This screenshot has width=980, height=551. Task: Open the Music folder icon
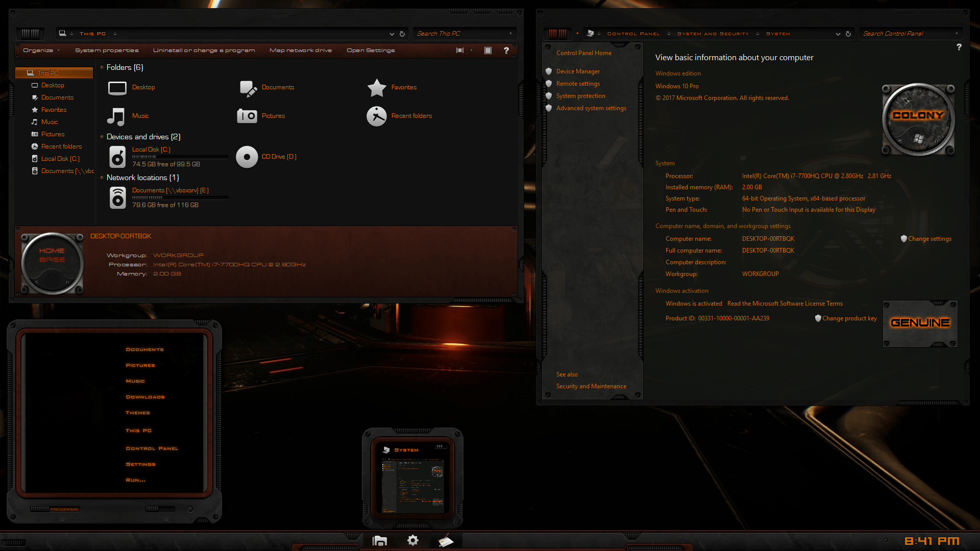[116, 116]
